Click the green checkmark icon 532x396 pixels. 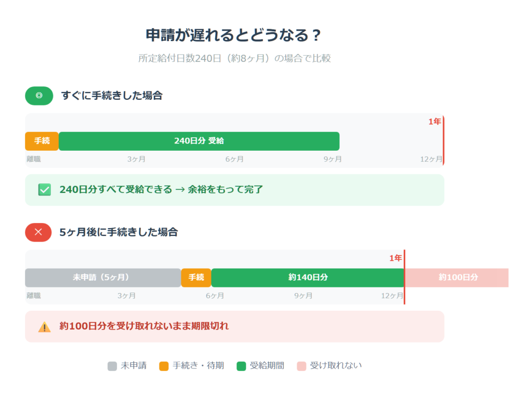coord(45,190)
